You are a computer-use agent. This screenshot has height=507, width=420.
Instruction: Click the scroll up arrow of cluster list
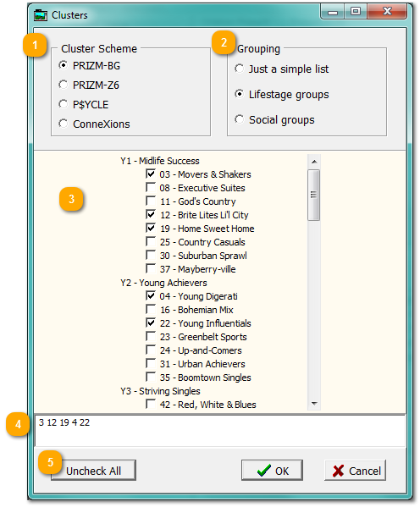coord(314,162)
